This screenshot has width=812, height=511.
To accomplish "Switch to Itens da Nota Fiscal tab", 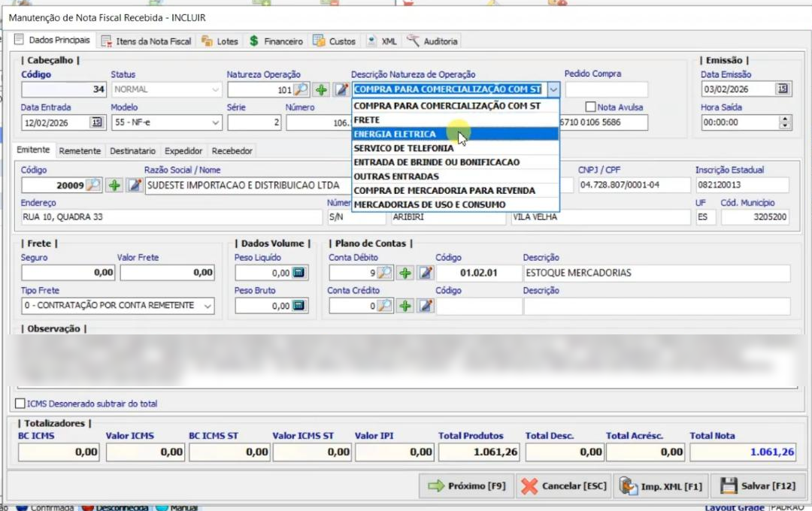I will click(147, 41).
